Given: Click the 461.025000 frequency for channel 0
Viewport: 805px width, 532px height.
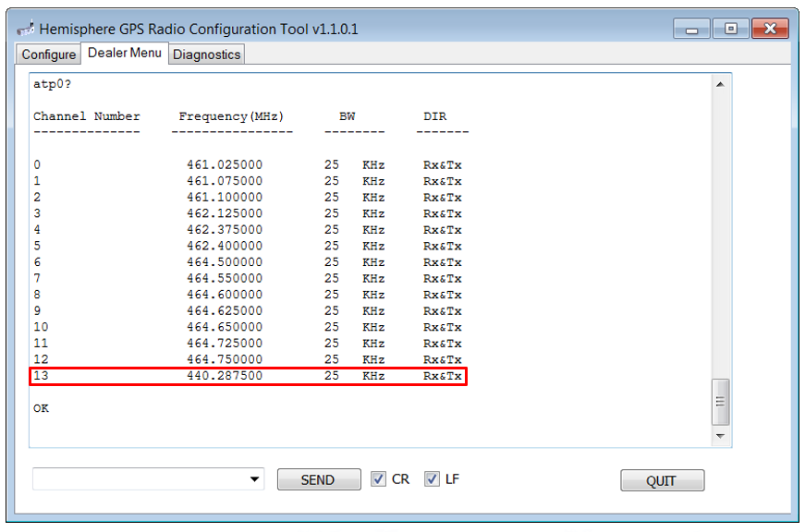Looking at the screenshot, I should coord(225,165).
